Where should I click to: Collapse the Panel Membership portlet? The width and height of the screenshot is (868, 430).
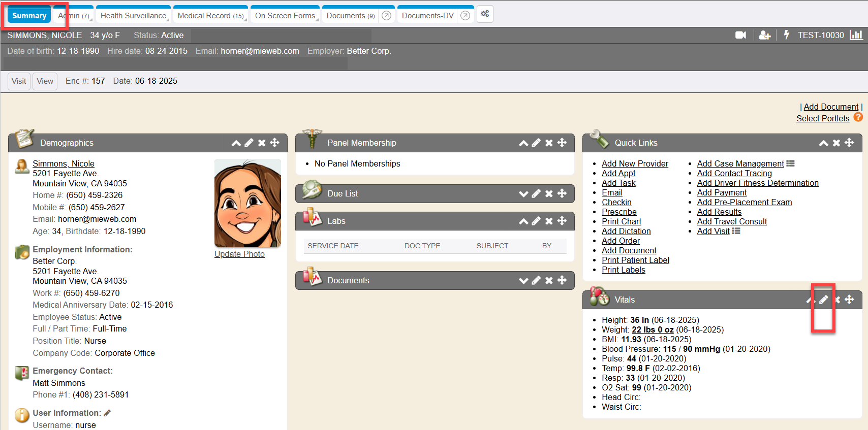tap(523, 143)
